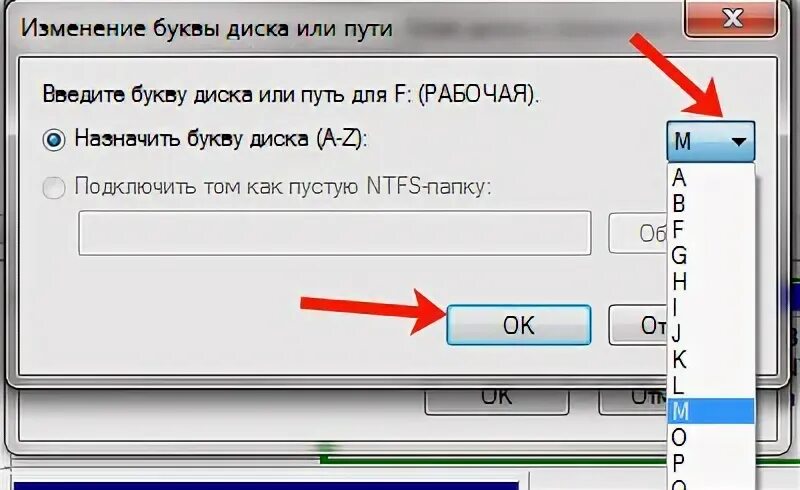800x490 pixels.
Task: Open the drive letter dropdown showing M
Action: 710,141
